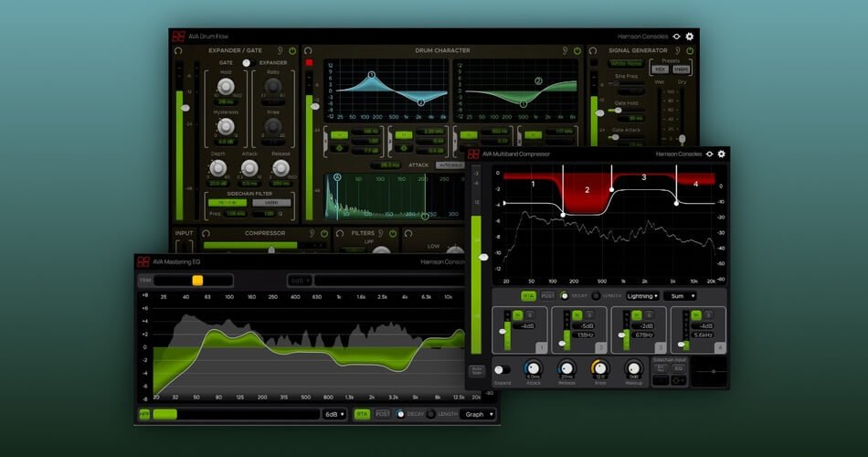Click the yellow TRIM slider handle
The width and height of the screenshot is (868, 457).
(x=197, y=281)
